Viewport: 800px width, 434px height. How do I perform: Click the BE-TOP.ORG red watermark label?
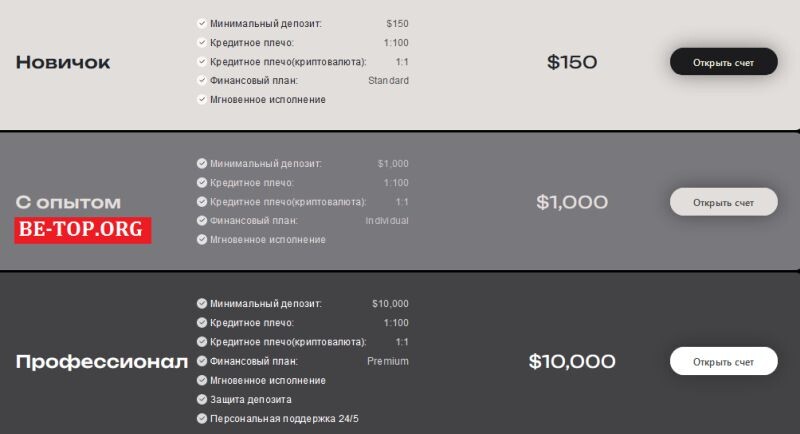coord(83,230)
